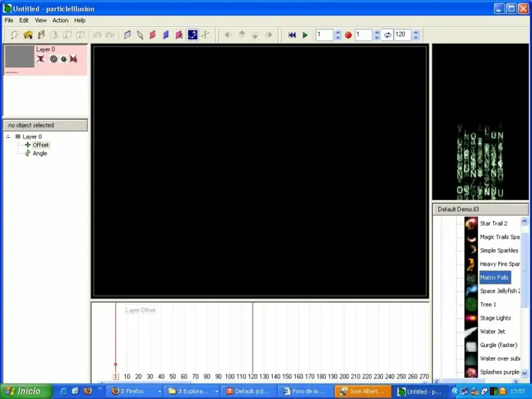Open a library with the yellow folder icon
The image size is (532, 399).
pyautogui.click(x=28, y=35)
